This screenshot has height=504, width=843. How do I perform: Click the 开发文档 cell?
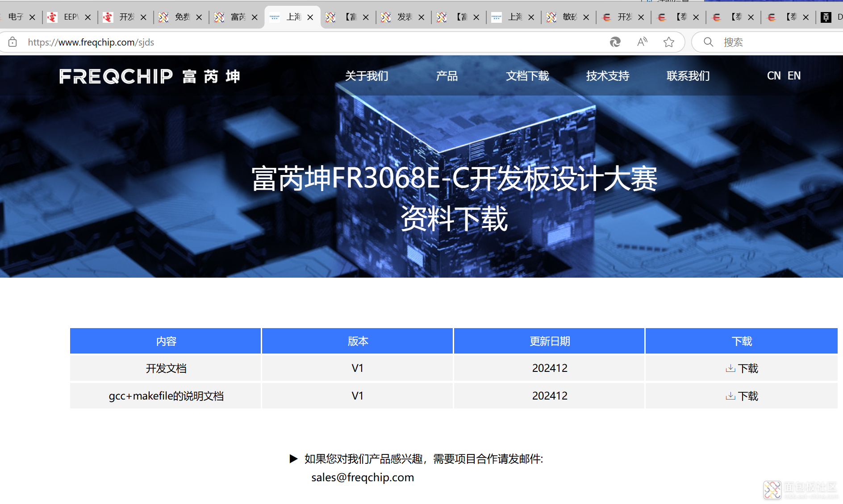[166, 368]
